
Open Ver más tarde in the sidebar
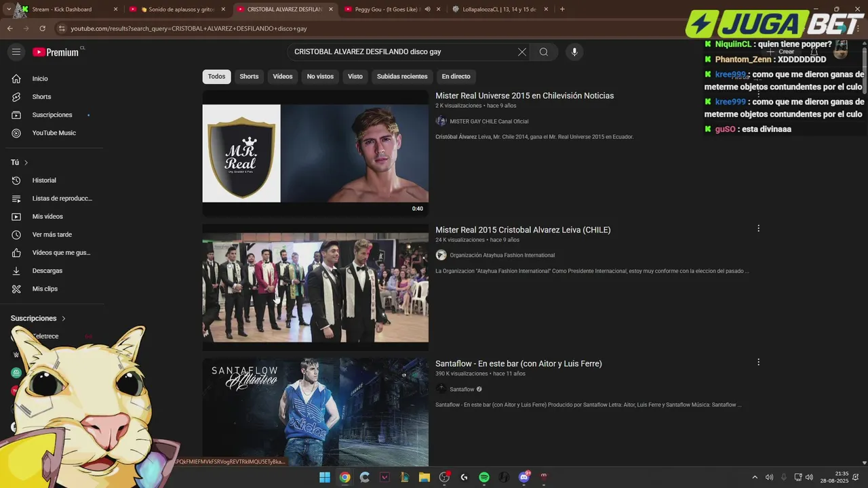click(x=52, y=235)
